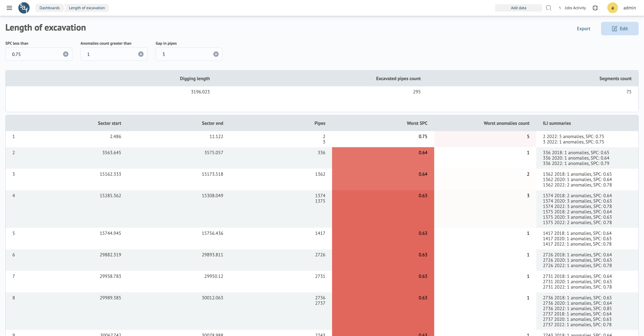Click into SPC less than input

(35, 54)
